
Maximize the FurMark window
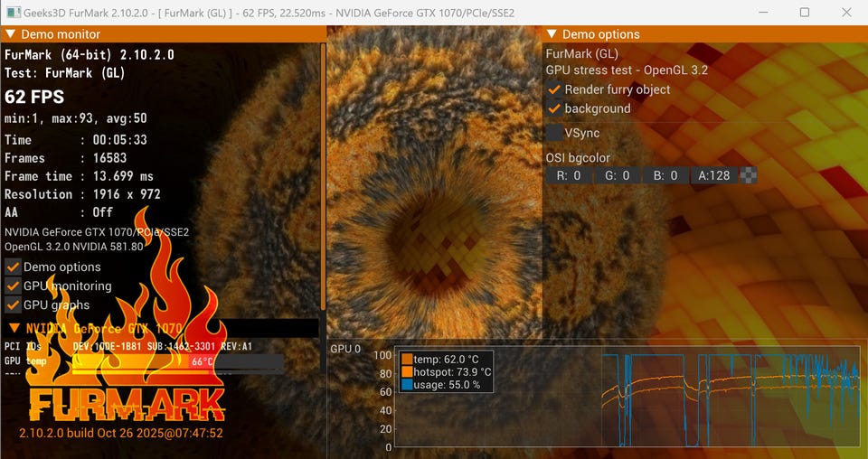pyautogui.click(x=805, y=12)
